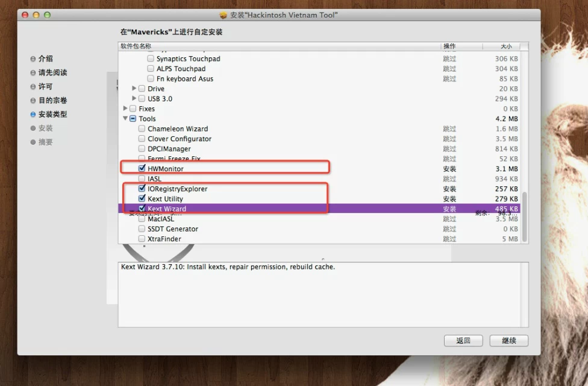
Task: Enable the XtraFinder checkbox
Action: (x=142, y=239)
